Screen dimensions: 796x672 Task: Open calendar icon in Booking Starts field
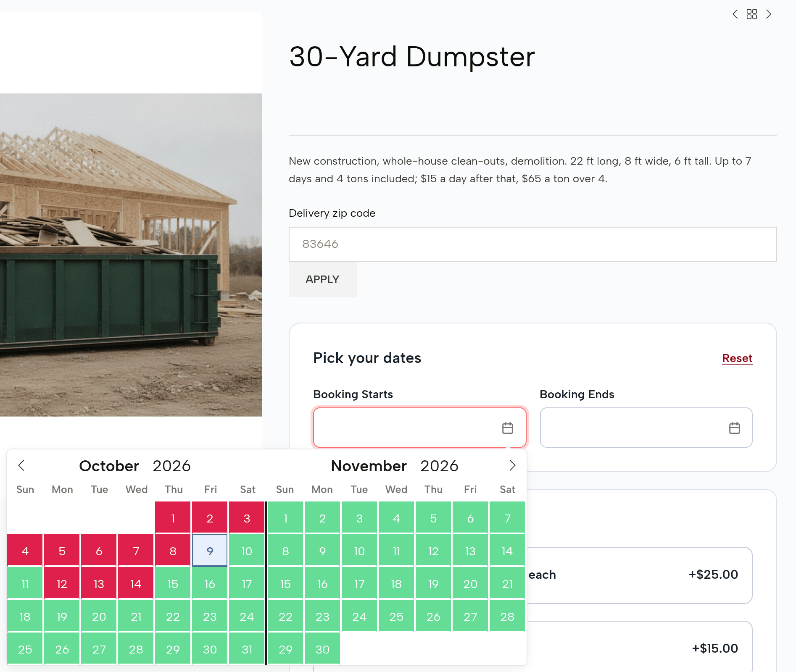[508, 428]
